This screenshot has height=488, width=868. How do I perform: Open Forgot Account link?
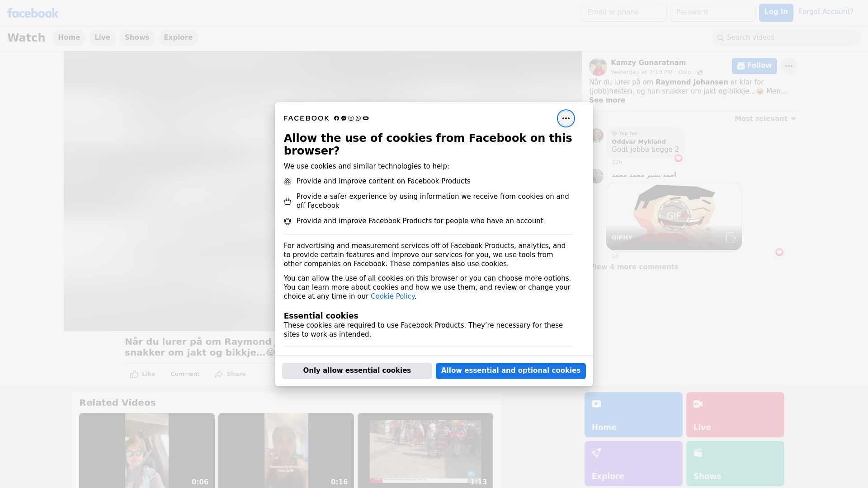826,12
